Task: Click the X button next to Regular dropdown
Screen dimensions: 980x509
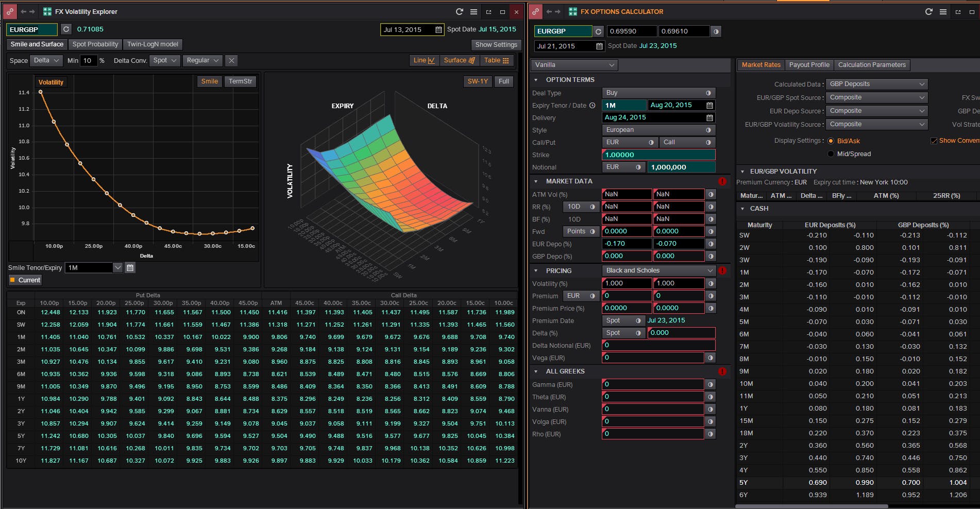Action: (x=232, y=61)
